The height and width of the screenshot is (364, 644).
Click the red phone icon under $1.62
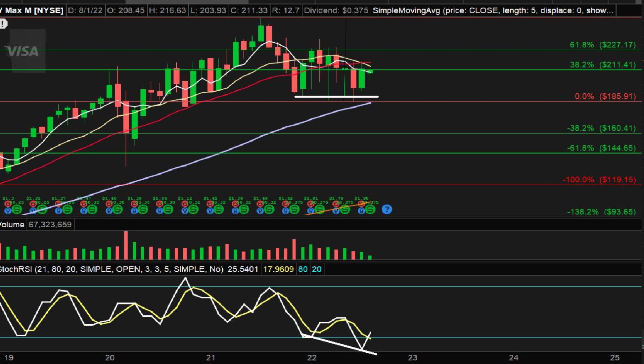click(x=286, y=204)
